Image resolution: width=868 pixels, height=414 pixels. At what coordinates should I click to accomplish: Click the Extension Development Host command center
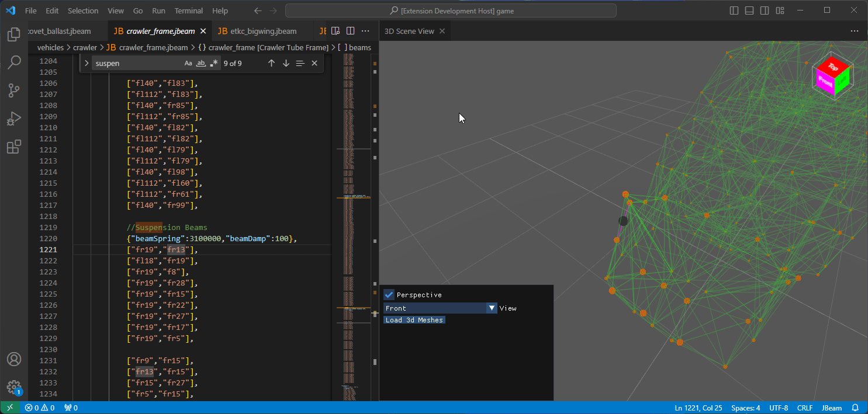point(451,11)
